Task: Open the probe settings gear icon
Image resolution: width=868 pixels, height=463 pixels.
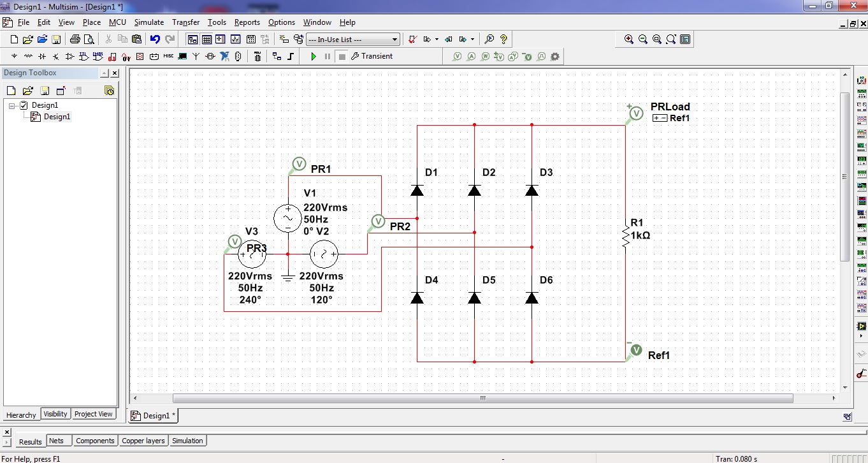Action: click(x=555, y=56)
